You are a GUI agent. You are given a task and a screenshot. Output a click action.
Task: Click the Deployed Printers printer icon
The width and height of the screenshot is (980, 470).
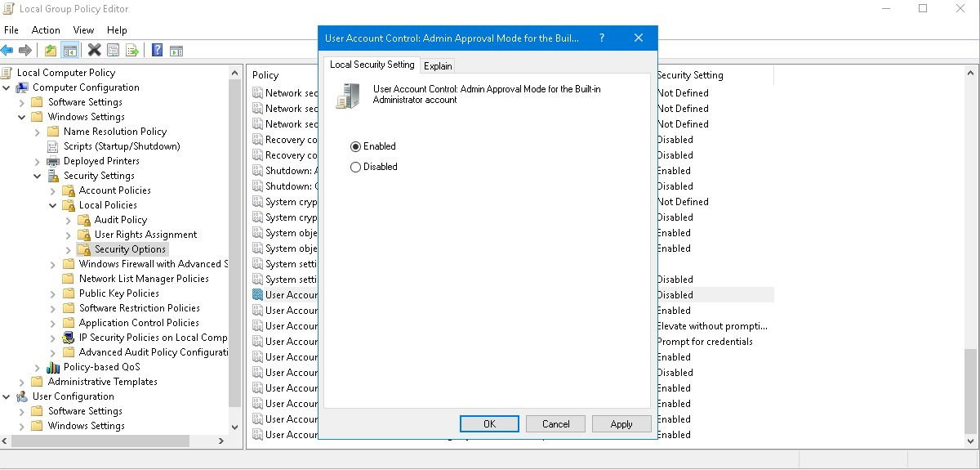54,161
